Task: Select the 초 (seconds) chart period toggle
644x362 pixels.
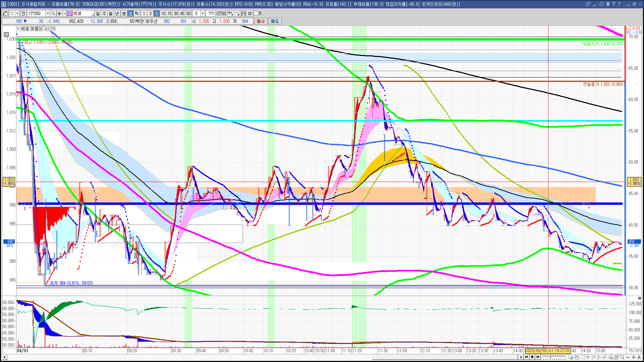Action: [130, 13]
